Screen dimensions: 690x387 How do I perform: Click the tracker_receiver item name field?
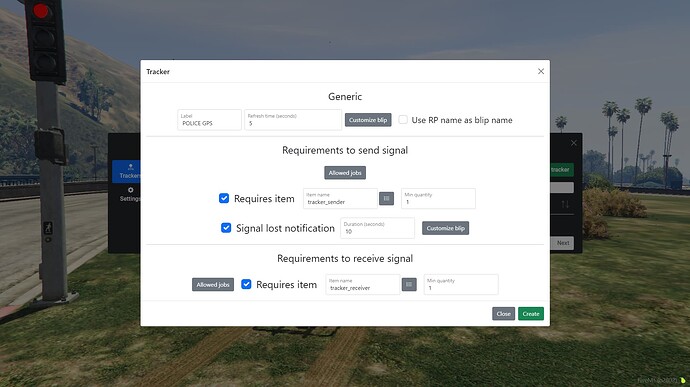click(363, 284)
